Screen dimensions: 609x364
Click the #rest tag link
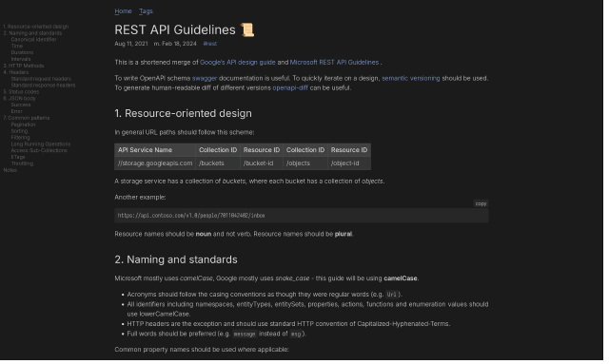pyautogui.click(x=211, y=44)
